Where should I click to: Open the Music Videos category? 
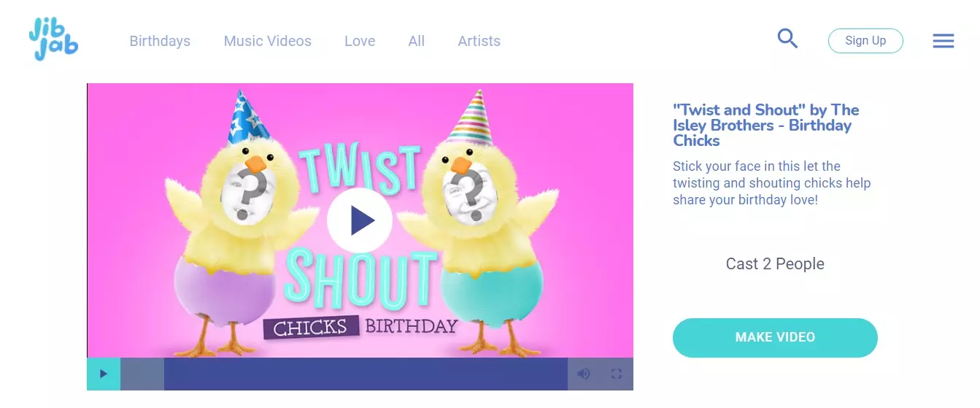(x=268, y=41)
